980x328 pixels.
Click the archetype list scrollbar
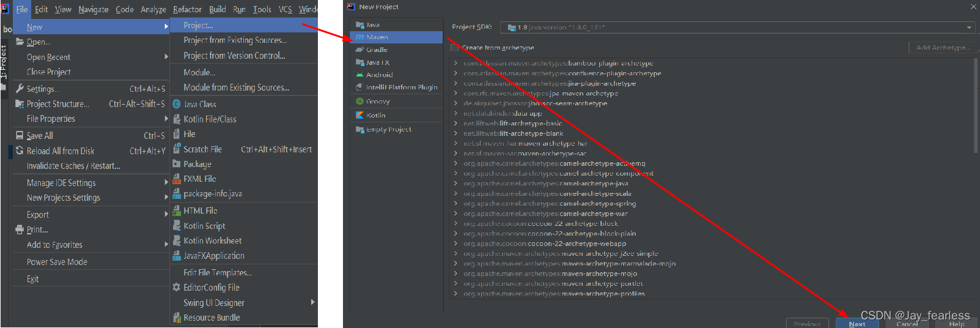pyautogui.click(x=975, y=106)
